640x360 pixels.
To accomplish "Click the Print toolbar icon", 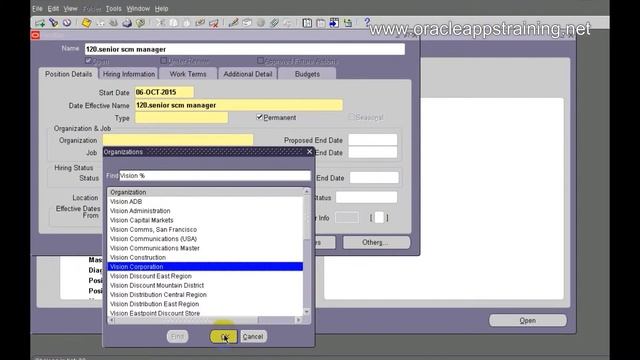I will pos(127,23).
